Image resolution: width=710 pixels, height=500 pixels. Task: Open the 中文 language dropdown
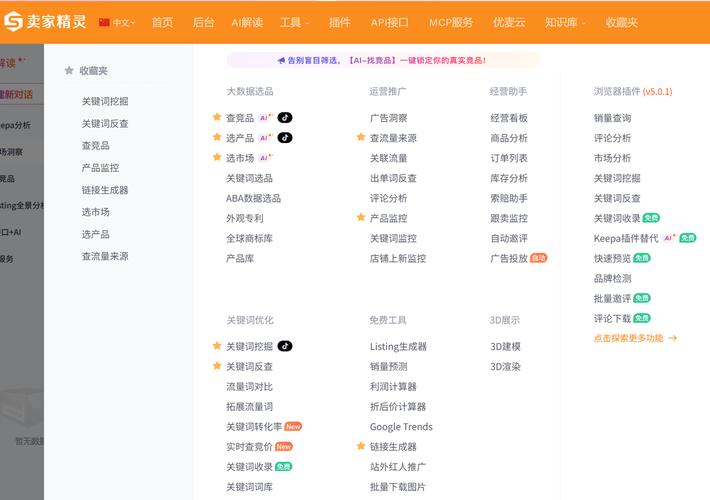point(123,22)
